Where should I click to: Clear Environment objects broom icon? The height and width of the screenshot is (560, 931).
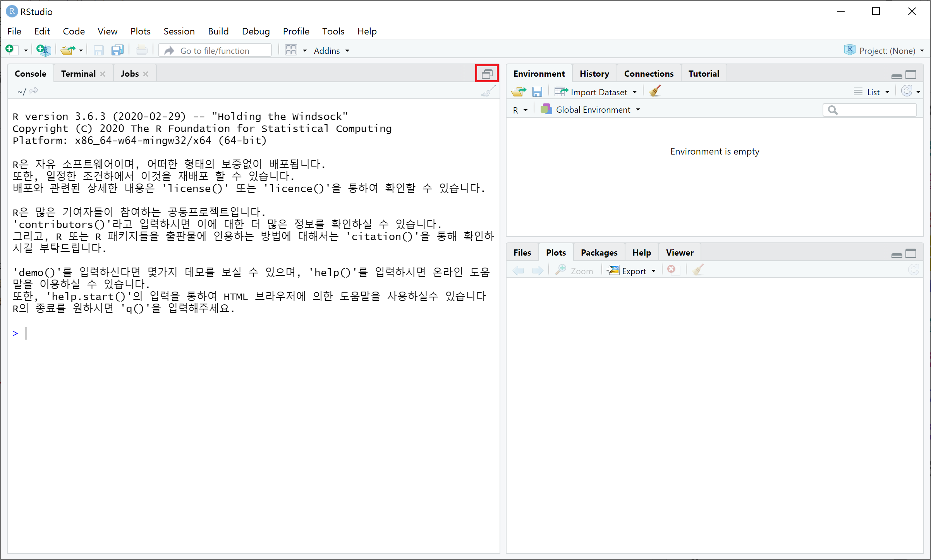click(655, 91)
